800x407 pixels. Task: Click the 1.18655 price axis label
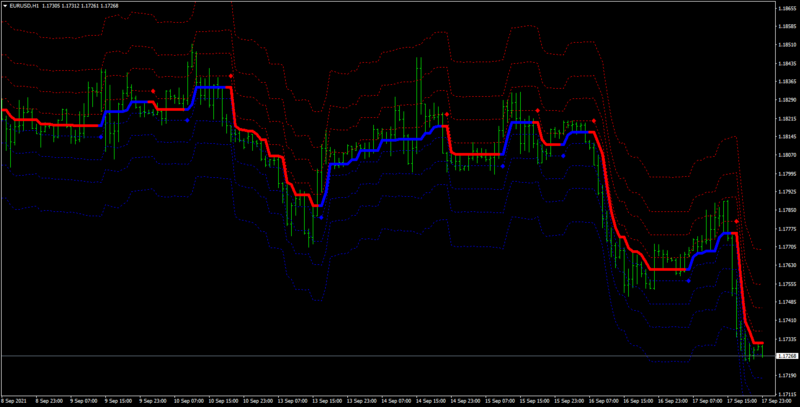point(787,8)
